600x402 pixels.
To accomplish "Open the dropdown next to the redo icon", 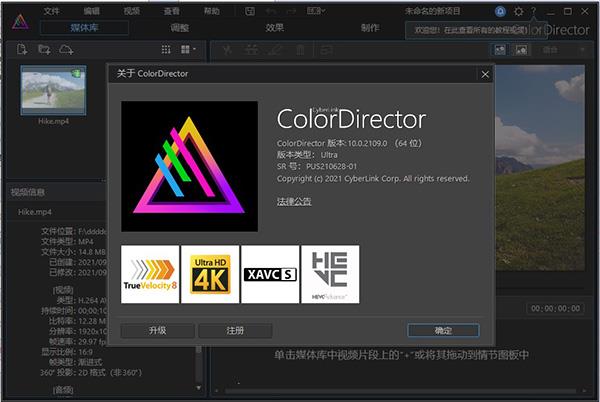I will tap(316, 11).
